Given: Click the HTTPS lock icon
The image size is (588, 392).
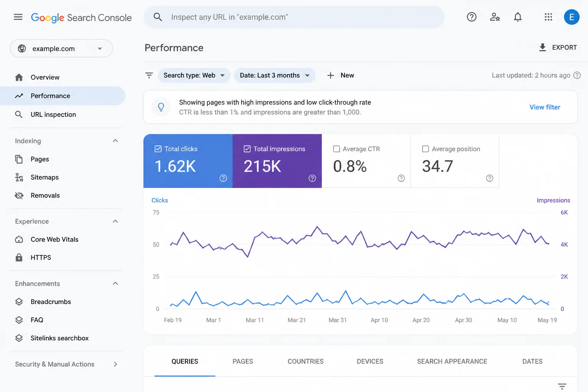Looking at the screenshot, I should pyautogui.click(x=19, y=258).
